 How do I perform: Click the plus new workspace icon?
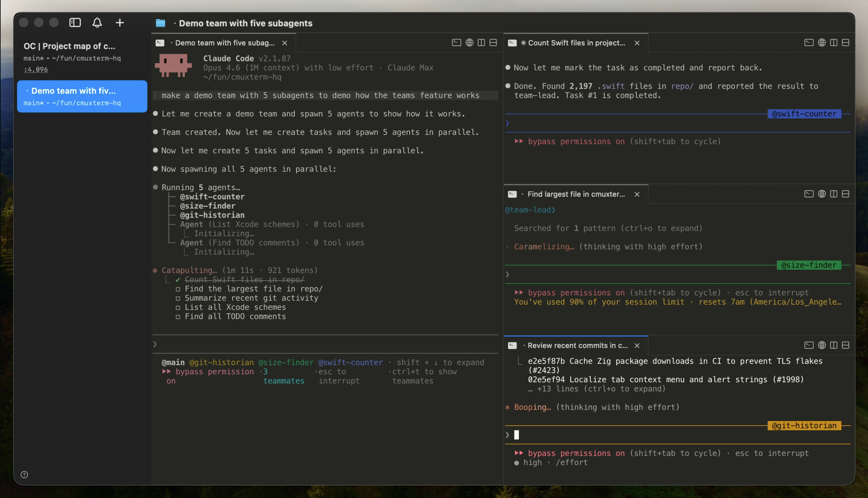click(x=120, y=23)
